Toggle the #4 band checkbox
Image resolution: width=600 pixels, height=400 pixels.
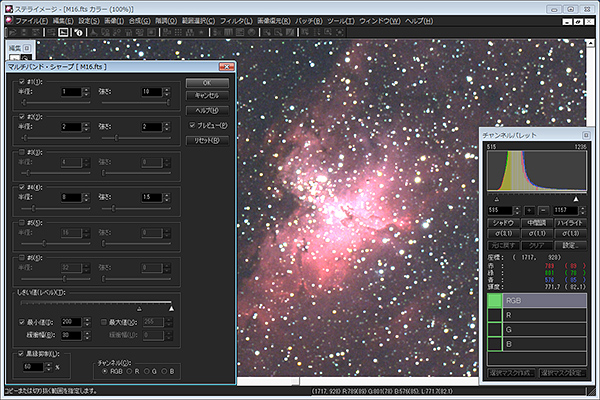point(22,187)
